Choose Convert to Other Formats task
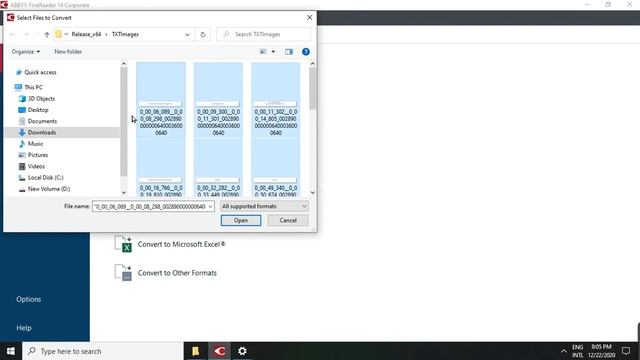This screenshot has width=640, height=360. click(x=177, y=273)
